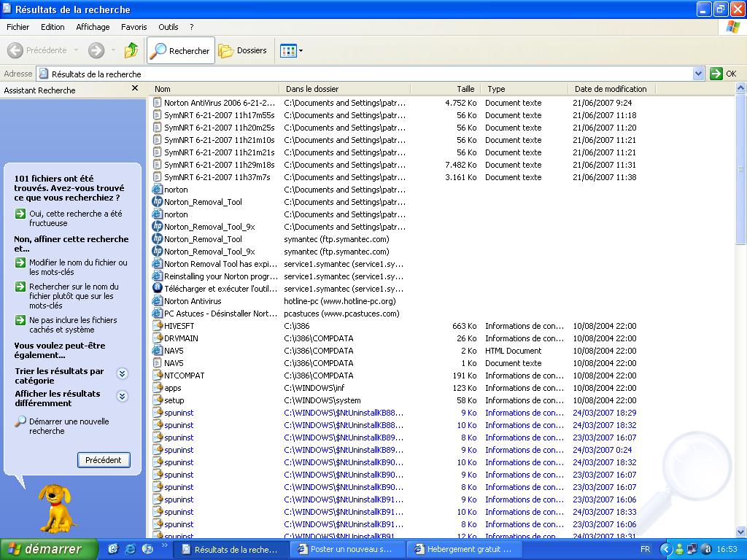Select apps file in WINDOWS\inf
This screenshot has width=747, height=560.
point(173,388)
